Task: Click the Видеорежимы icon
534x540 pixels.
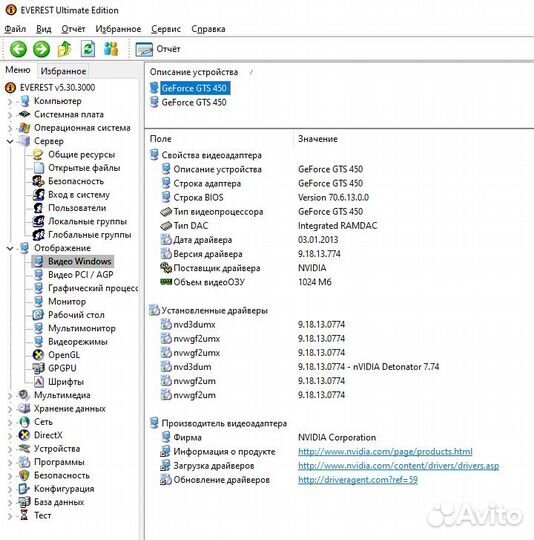Action: coord(38,342)
